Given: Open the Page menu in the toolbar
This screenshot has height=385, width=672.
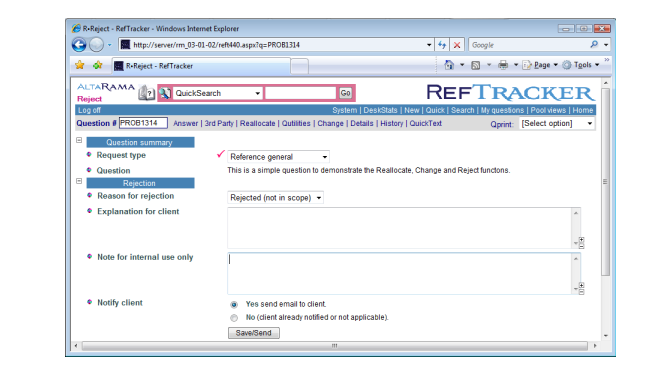Looking at the screenshot, I should tap(540, 65).
